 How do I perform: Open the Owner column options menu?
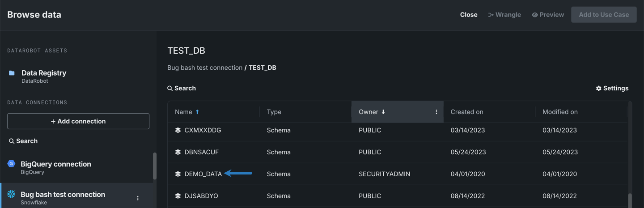[436, 112]
